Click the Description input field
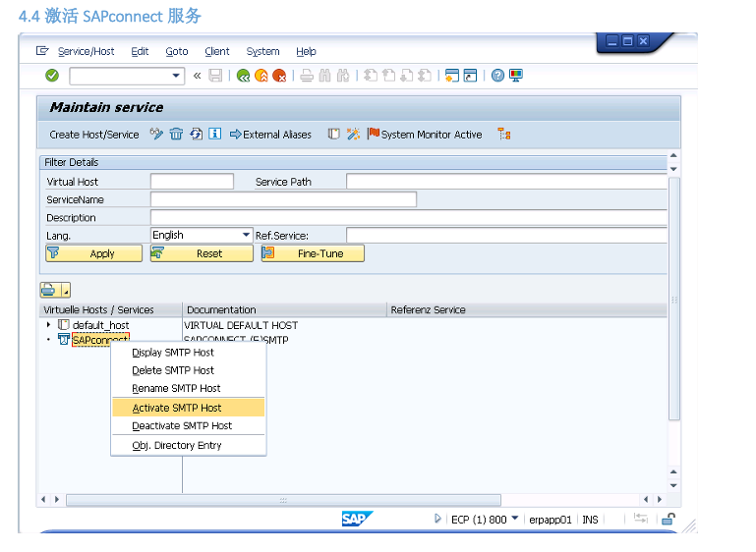This screenshot has height=552, width=756. point(409,217)
